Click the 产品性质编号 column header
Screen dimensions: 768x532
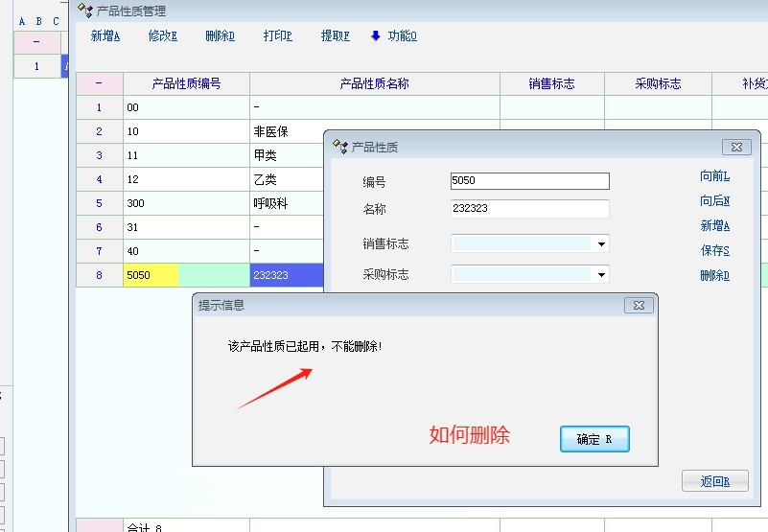coord(186,84)
